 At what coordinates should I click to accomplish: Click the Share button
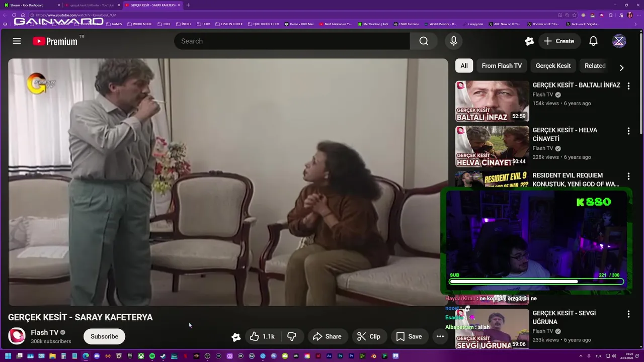(327, 336)
